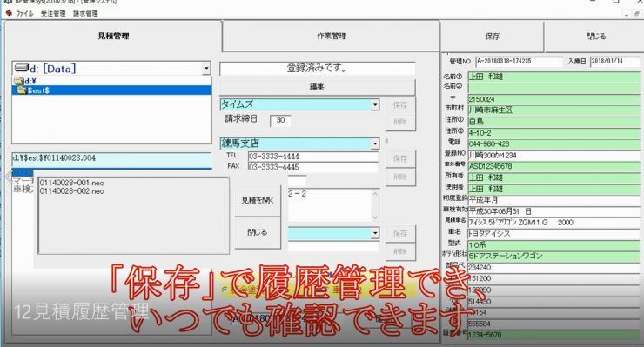644x347 pixels.
Task: Click the TEL field 03-3333-4444
Action: (313, 157)
